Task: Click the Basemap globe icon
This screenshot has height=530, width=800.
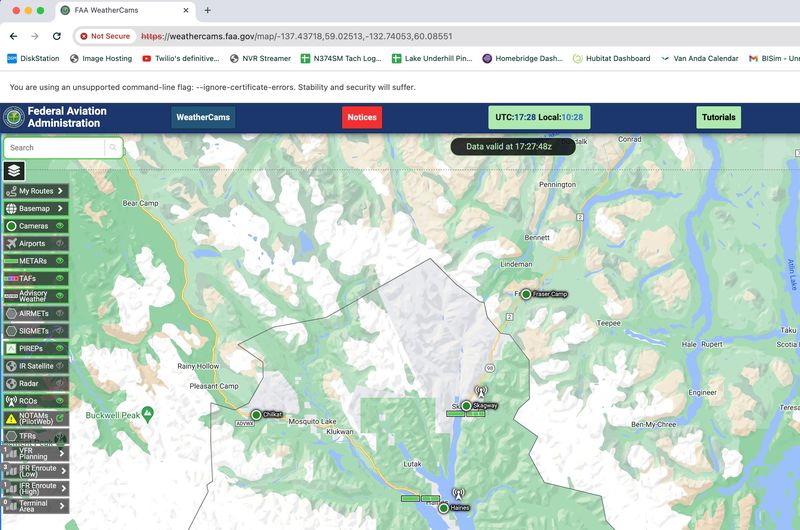Action: click(11, 209)
